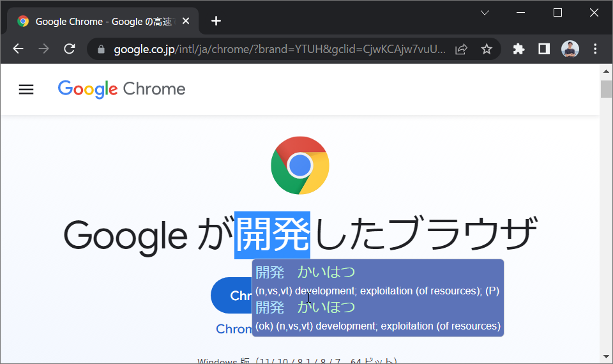Click the Google Chrome logo link
Viewport: 613px width, 364px height.
(121, 89)
